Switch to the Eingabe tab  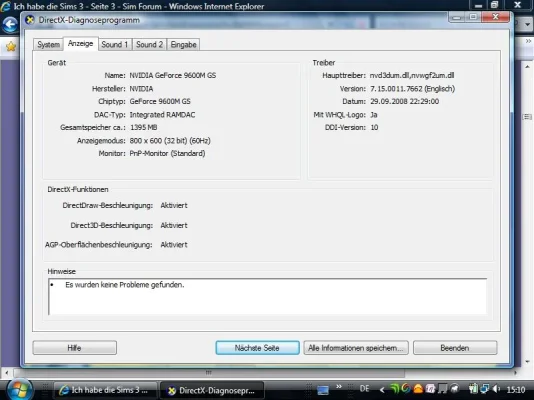coord(184,45)
